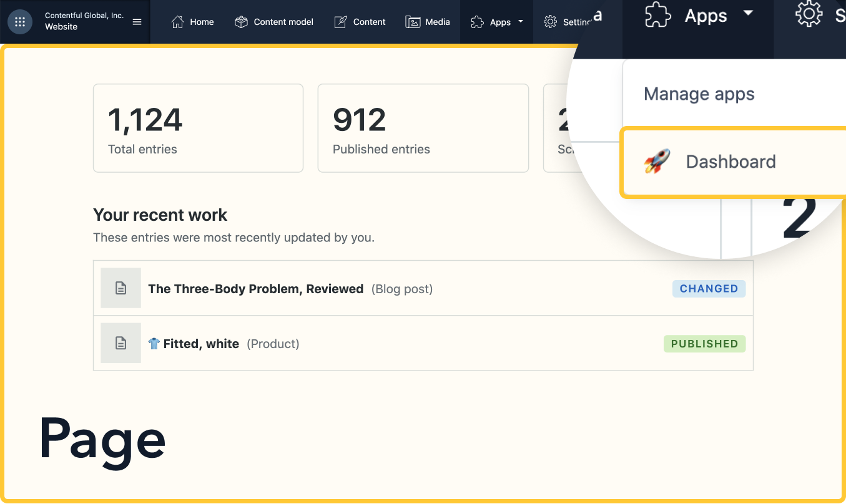Click the PUBLISHED status badge
The width and height of the screenshot is (846, 504).
coord(704,344)
